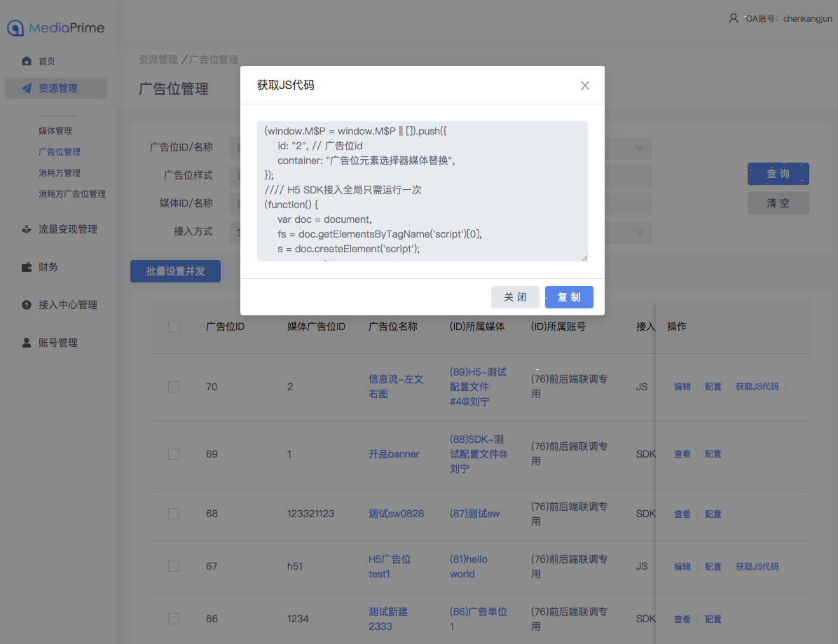Check the row checkbox for 广告位ID 69
The image size is (838, 644).
tap(174, 454)
